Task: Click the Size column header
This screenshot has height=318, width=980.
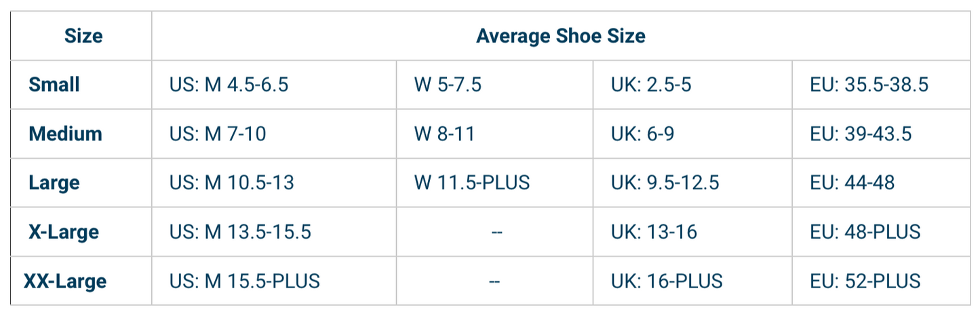Action: [83, 36]
